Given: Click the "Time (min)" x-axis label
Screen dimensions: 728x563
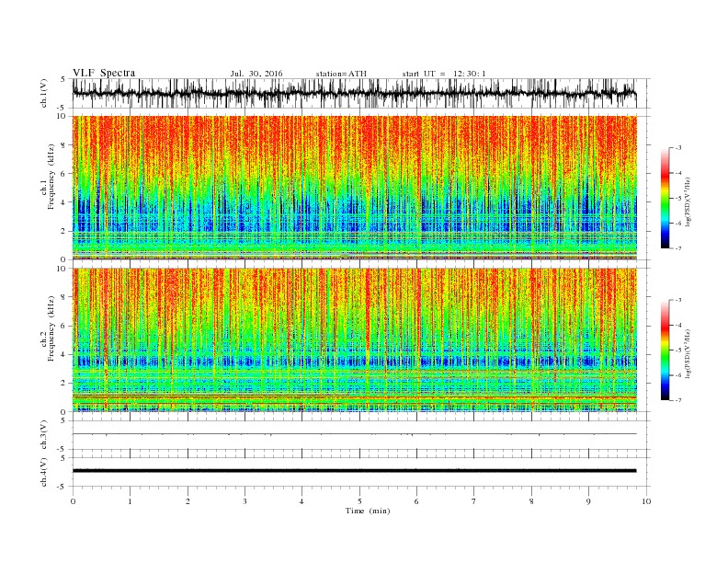Looking at the screenshot, I should coord(368,511).
